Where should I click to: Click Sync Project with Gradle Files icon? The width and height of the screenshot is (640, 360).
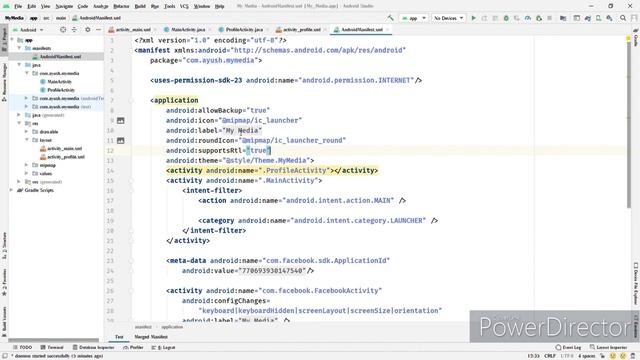click(x=588, y=18)
